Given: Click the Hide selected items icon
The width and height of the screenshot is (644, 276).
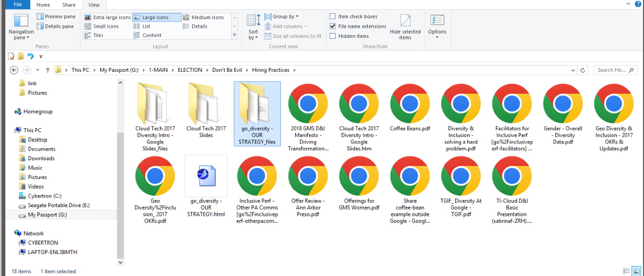Looking at the screenshot, I should click(x=405, y=22).
